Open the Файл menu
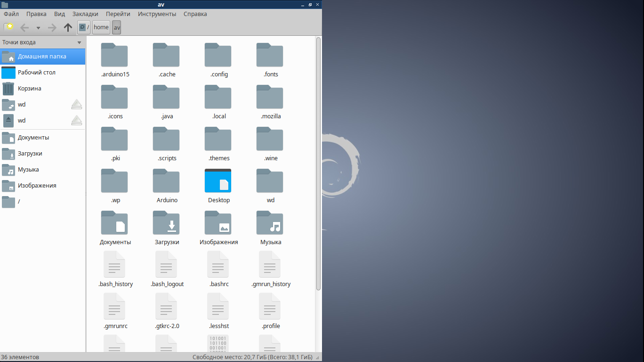Image resolution: width=644 pixels, height=362 pixels. (x=11, y=14)
